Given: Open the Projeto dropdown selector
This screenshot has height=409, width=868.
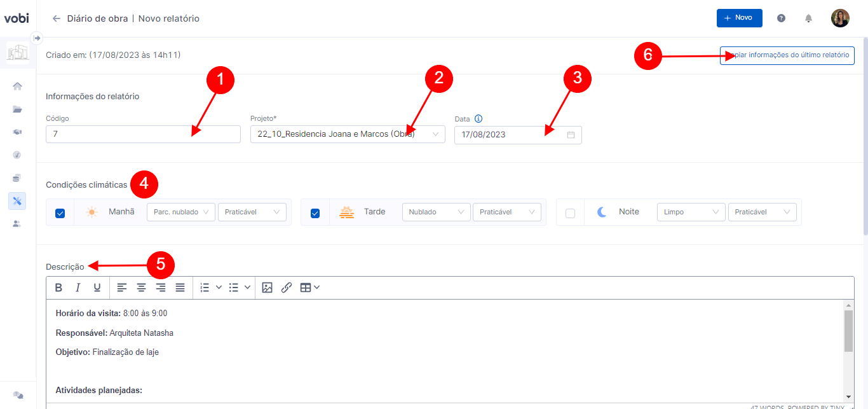Looking at the screenshot, I should (x=348, y=134).
